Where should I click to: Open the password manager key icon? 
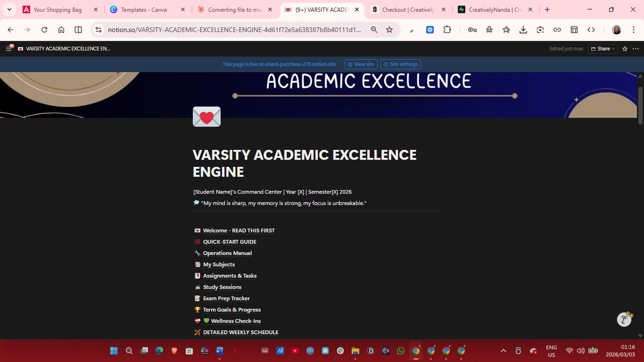pyautogui.click(x=472, y=29)
